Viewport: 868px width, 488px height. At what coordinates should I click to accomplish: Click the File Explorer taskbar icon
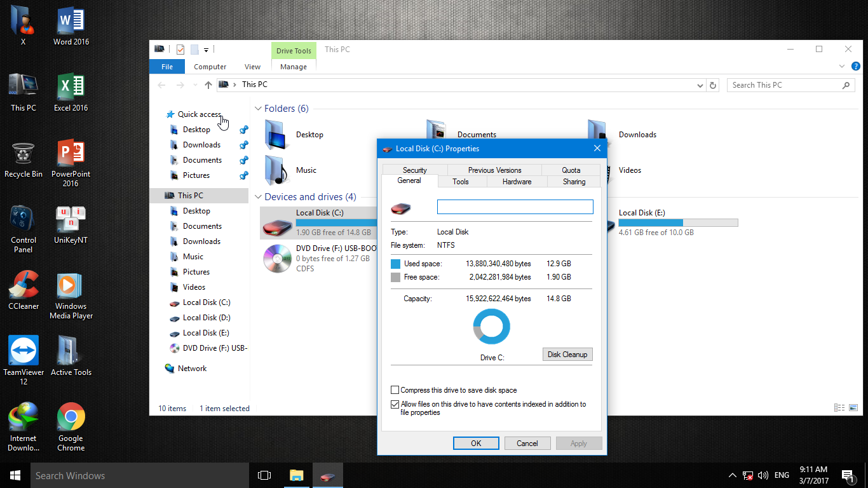[296, 475]
